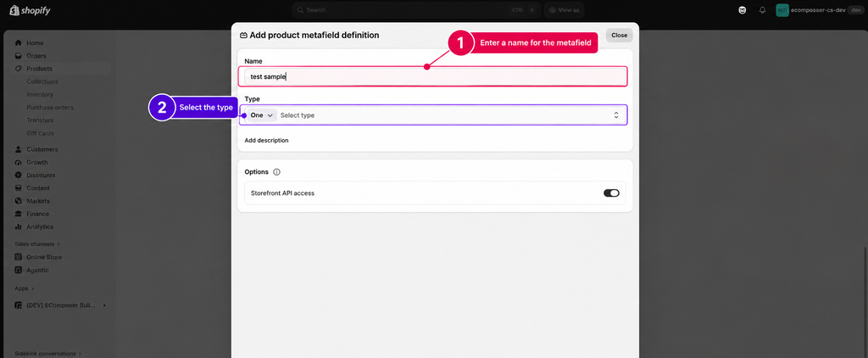
Task: Click the Home icon in sidebar
Action: click(19, 42)
